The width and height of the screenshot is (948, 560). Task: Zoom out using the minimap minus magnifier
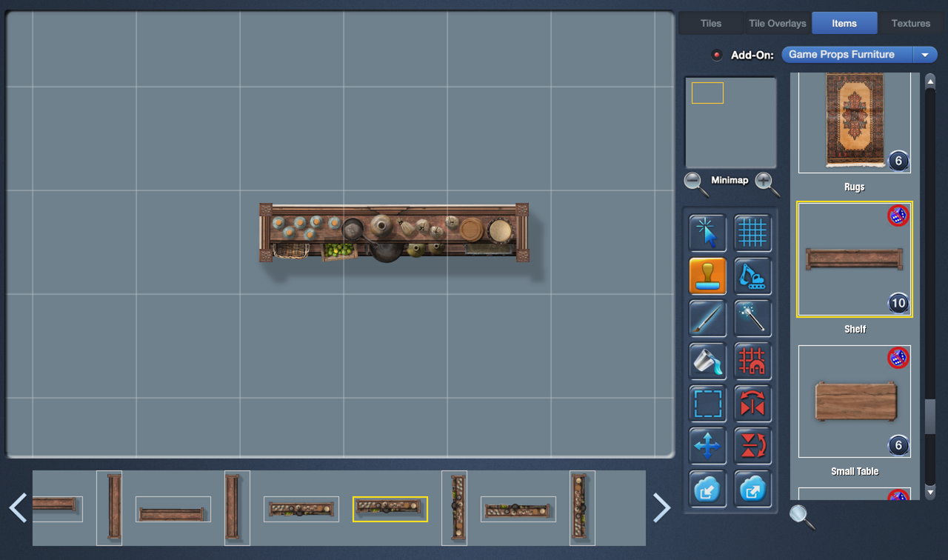coord(695,183)
